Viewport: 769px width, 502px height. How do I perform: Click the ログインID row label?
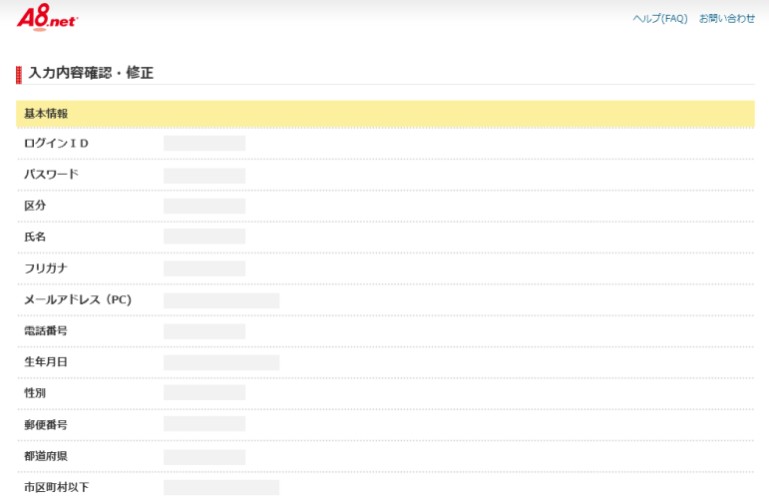click(56, 143)
